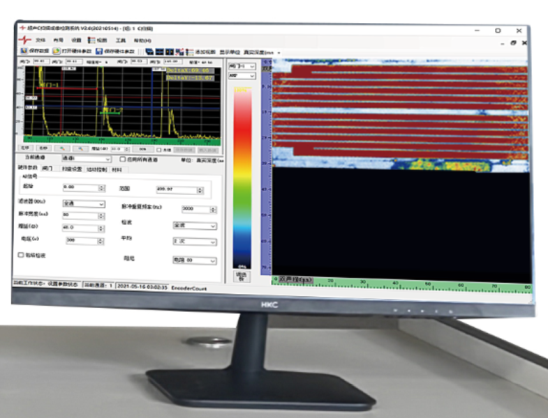
Task: Click the view icon beside the 视图 menu
Action: [x=92, y=40]
